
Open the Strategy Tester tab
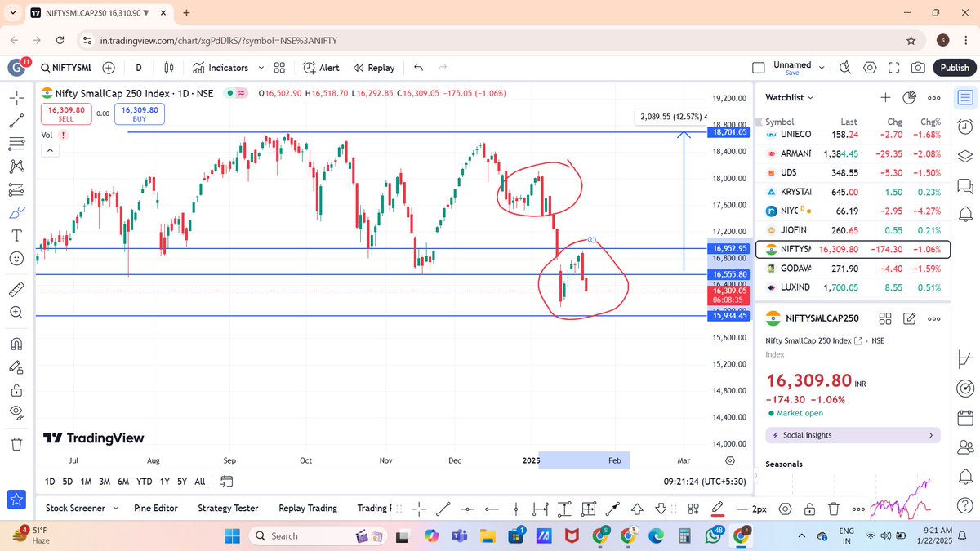click(x=227, y=508)
